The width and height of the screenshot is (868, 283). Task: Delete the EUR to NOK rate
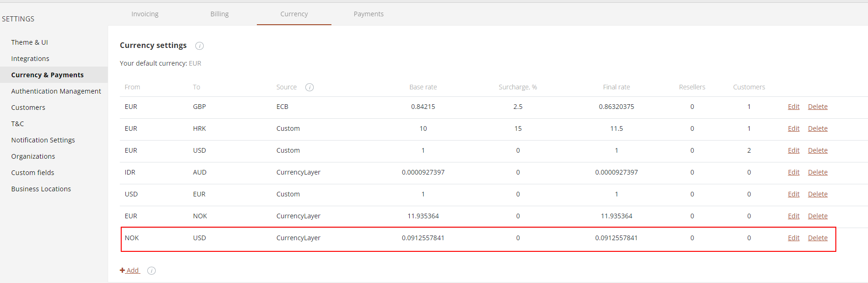[x=818, y=216]
